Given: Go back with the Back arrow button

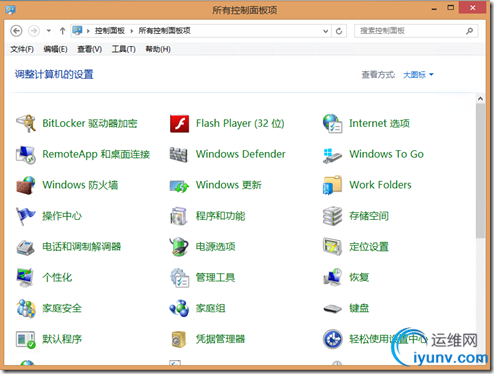Looking at the screenshot, I should pyautogui.click(x=16, y=31).
